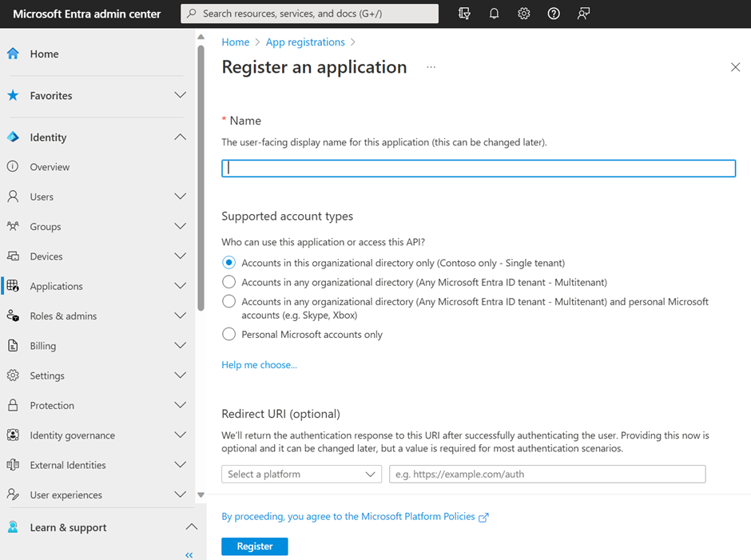751x560 pixels.
Task: Open Applications from the sidebar
Action: point(57,286)
